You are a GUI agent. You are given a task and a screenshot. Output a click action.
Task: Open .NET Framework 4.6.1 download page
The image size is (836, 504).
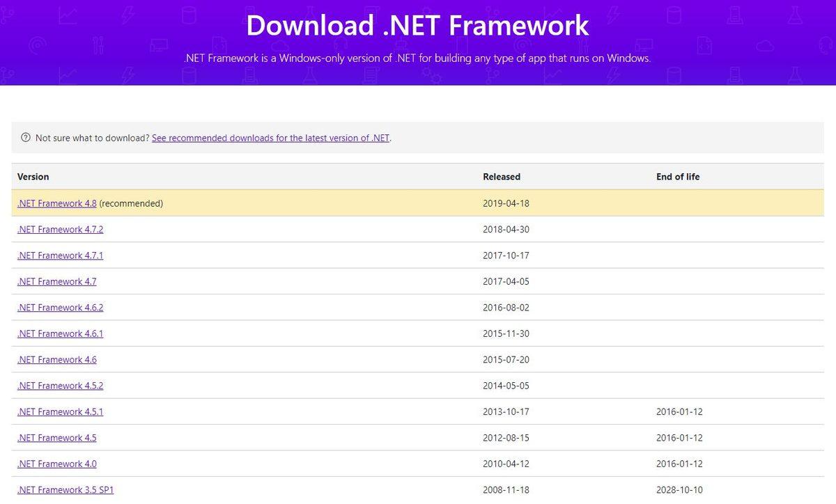(60, 333)
